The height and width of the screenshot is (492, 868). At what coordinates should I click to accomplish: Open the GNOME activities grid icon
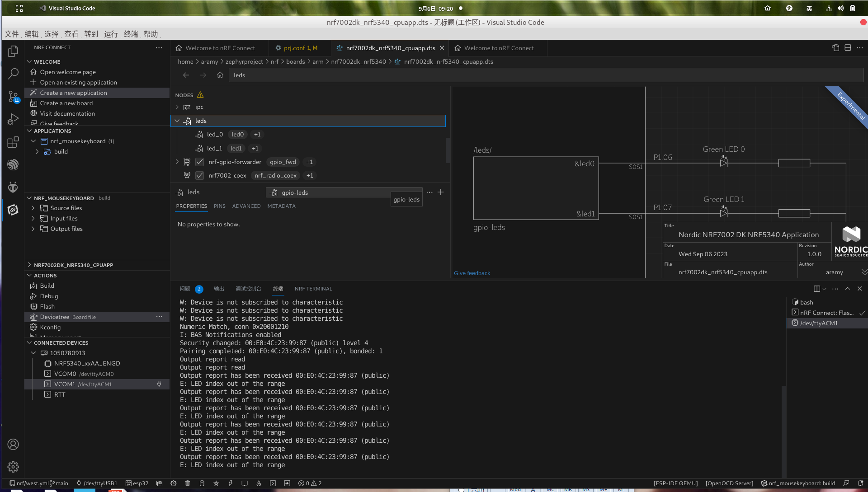[x=19, y=8]
